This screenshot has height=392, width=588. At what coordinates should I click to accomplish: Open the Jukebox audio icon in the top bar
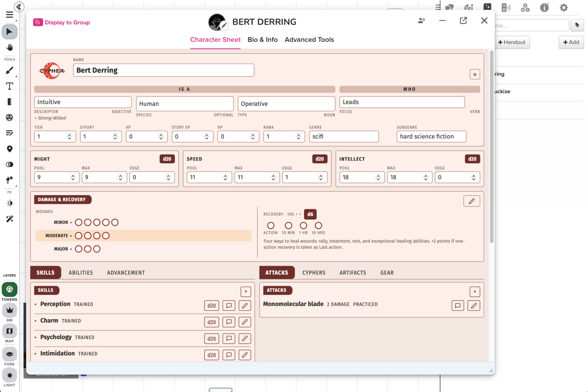click(x=506, y=7)
